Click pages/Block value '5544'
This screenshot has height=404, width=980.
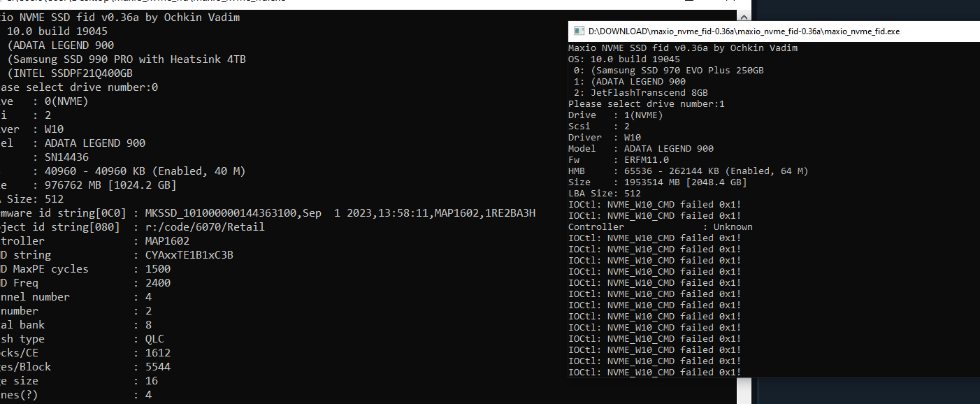[158, 367]
